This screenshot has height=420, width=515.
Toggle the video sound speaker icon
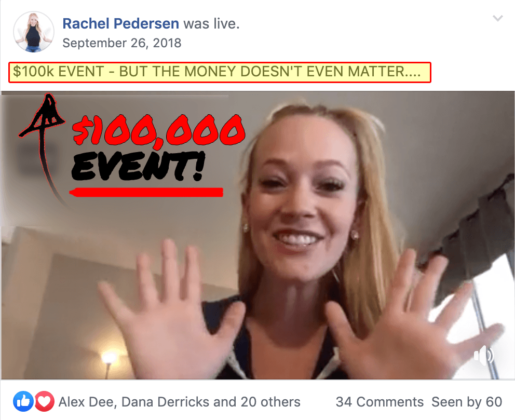point(484,355)
